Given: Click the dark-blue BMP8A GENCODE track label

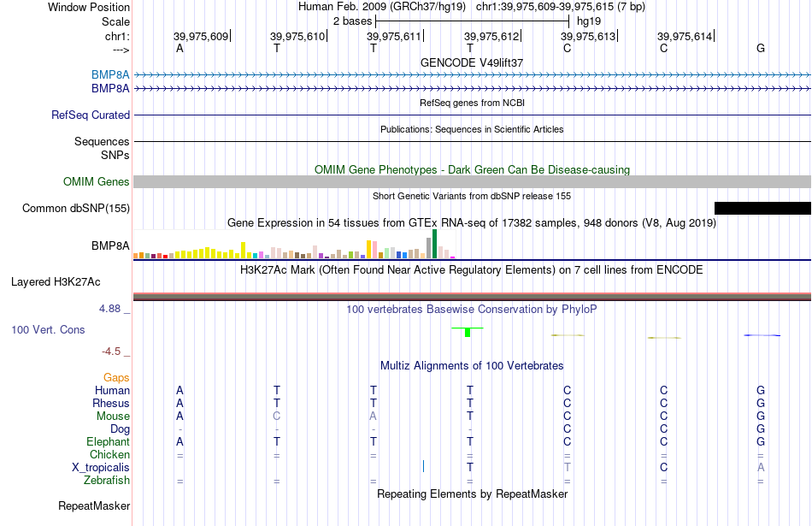Looking at the screenshot, I should tap(110, 89).
